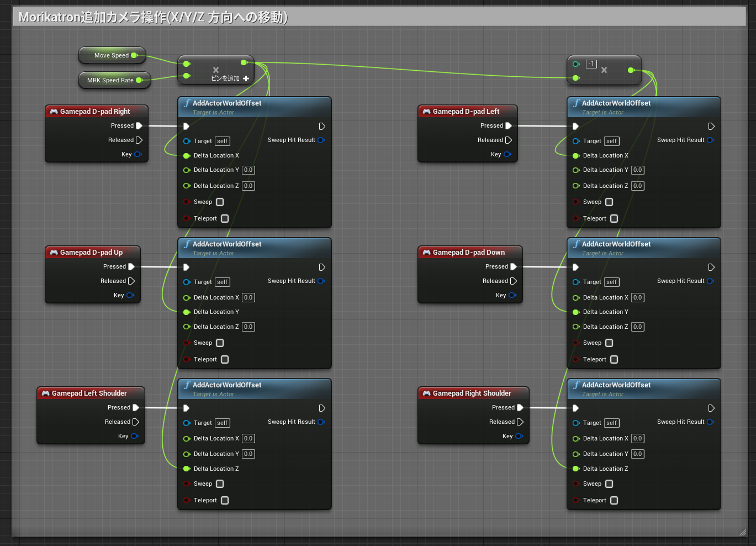The width and height of the screenshot is (756, 546).
Task: Toggle Sweep checkbox on D-pad Left's AddActorWorldOffset
Action: (x=609, y=202)
